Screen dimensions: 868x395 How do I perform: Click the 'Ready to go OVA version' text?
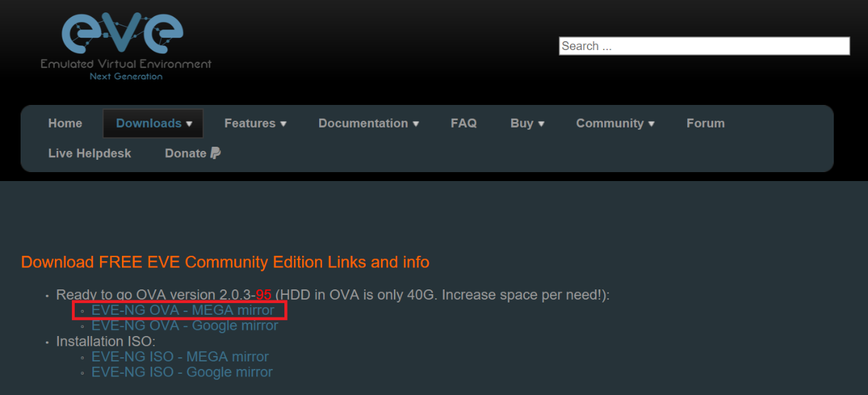[136, 295]
